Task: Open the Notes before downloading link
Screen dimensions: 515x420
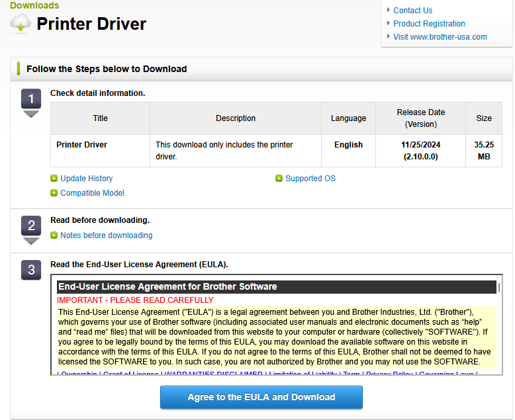Action: click(x=107, y=235)
